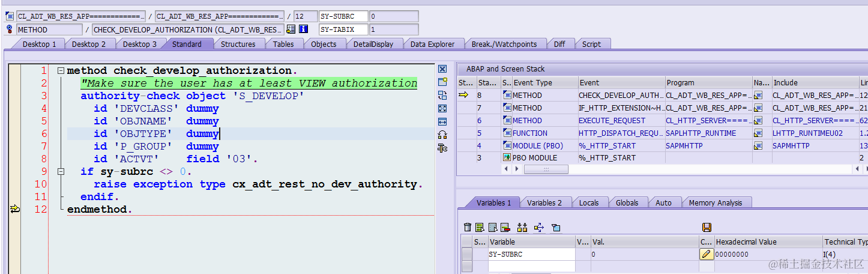Open the Structures tab
The height and width of the screenshot is (274, 868).
pyautogui.click(x=238, y=44)
